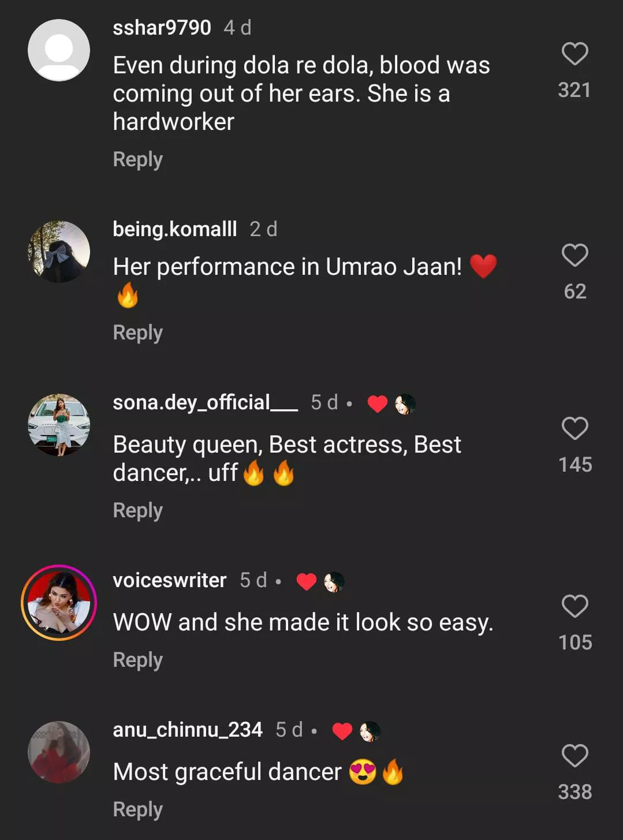Like sshar9790's comment with the heart

pos(574,54)
